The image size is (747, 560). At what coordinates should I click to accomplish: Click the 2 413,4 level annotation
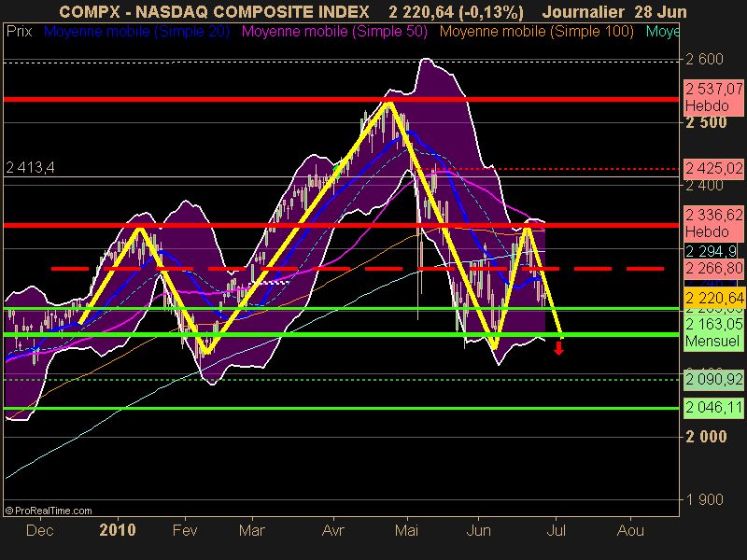[x=30, y=168]
